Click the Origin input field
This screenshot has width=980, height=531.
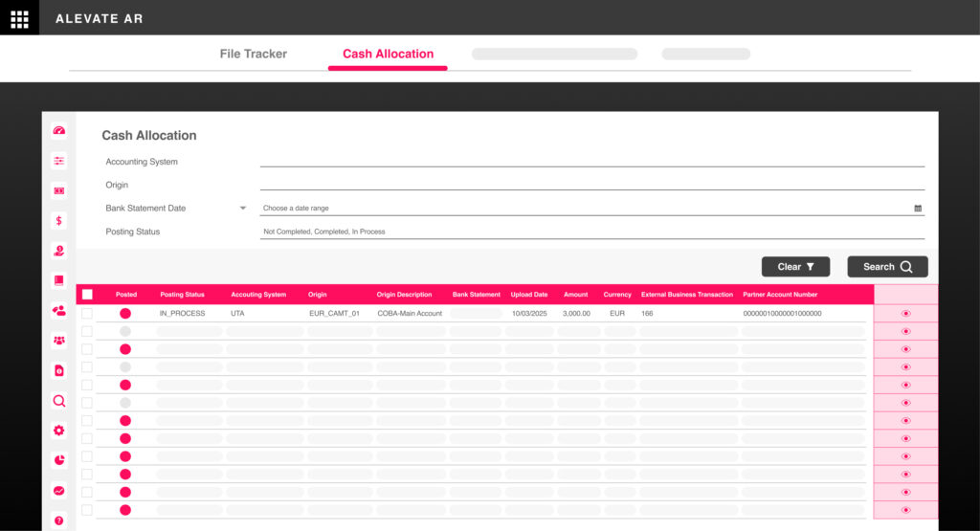coord(591,184)
